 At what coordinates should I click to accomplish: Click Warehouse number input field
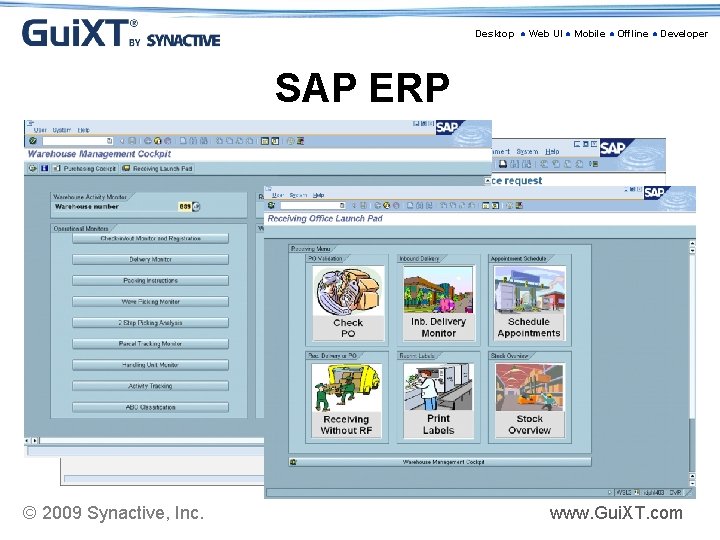pyautogui.click(x=185, y=207)
